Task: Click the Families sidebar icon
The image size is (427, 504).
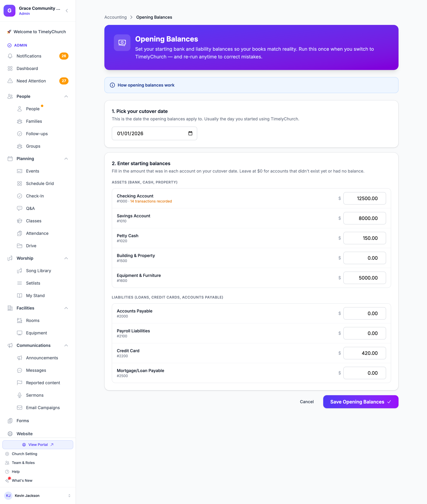Action: click(20, 121)
